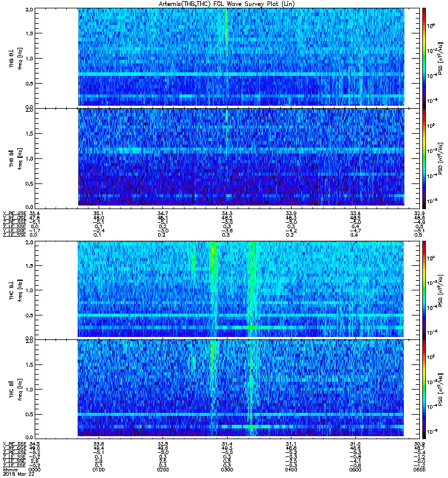
Task: Click the bright vertical burst near 0300 in the top THB spectrogram
Action: [227, 32]
